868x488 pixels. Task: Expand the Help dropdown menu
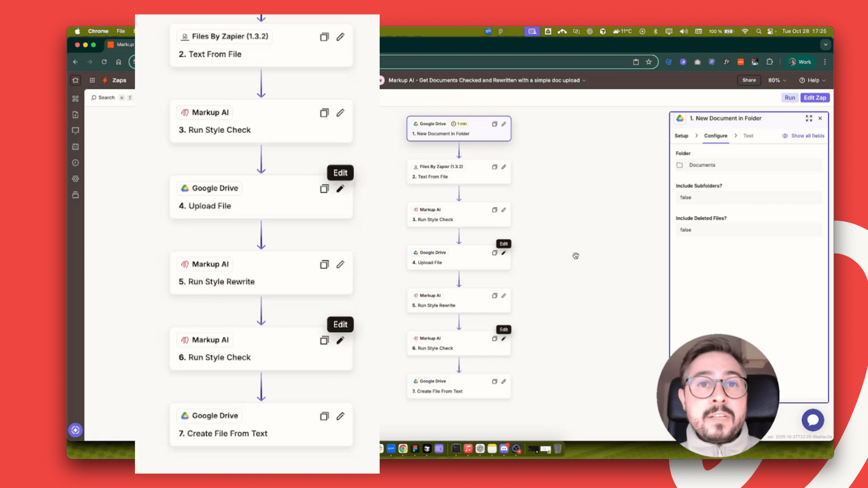point(813,80)
